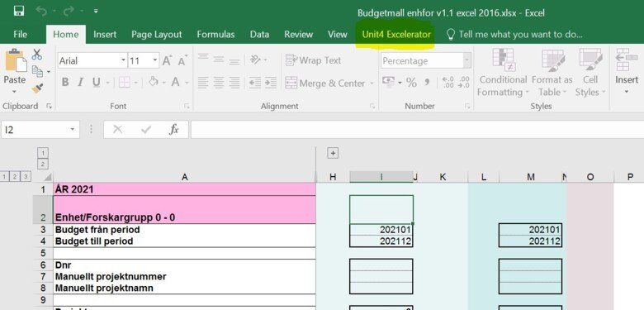Activate the Format Painter brush
This screenshot has height=310, width=644.
coord(37,88)
